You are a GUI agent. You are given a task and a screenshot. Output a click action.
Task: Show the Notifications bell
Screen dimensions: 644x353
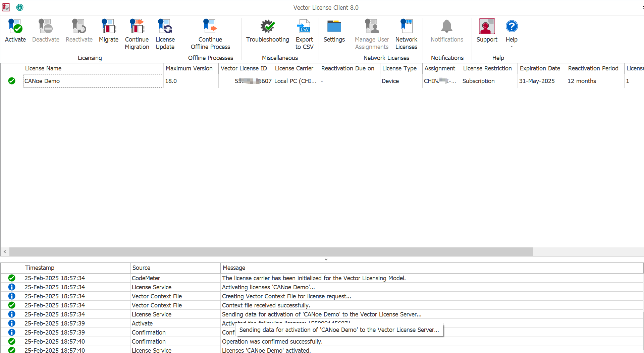447,31
